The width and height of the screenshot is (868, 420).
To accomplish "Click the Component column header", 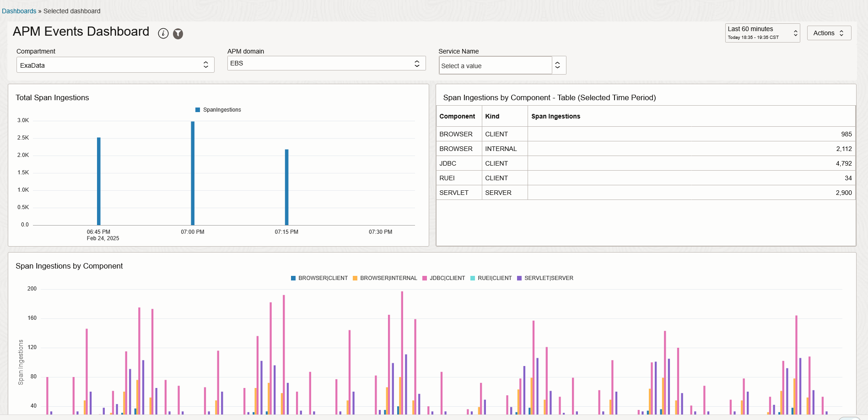I will 457,116.
